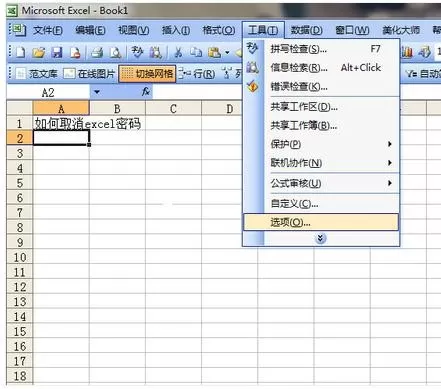Select row 10 header
441x389 pixels.
(20, 257)
